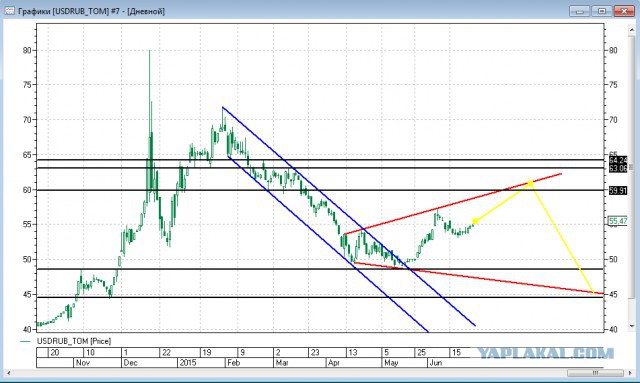Click the horizontal scrollbar right arrow

tap(631, 372)
